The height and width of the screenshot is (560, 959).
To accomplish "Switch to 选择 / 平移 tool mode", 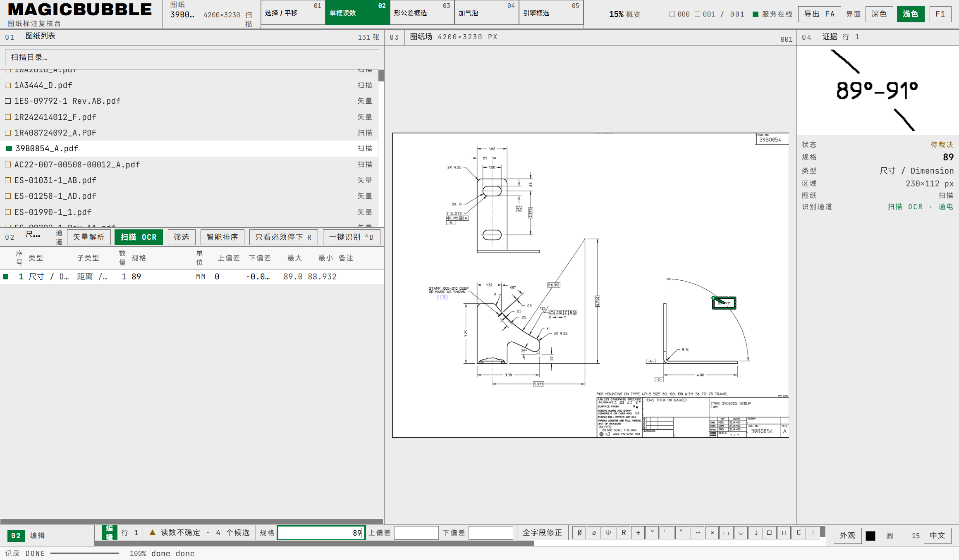I will point(293,12).
